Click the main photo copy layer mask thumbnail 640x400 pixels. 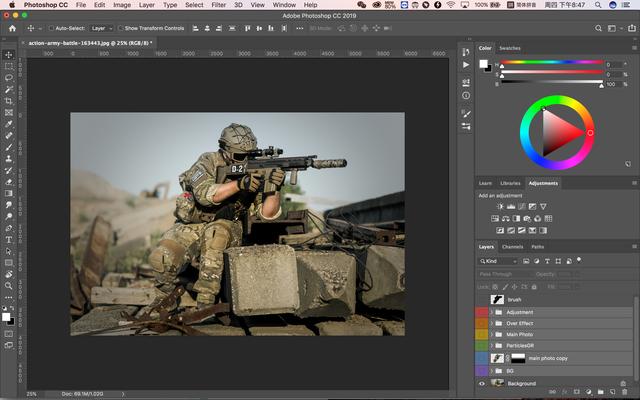518,358
